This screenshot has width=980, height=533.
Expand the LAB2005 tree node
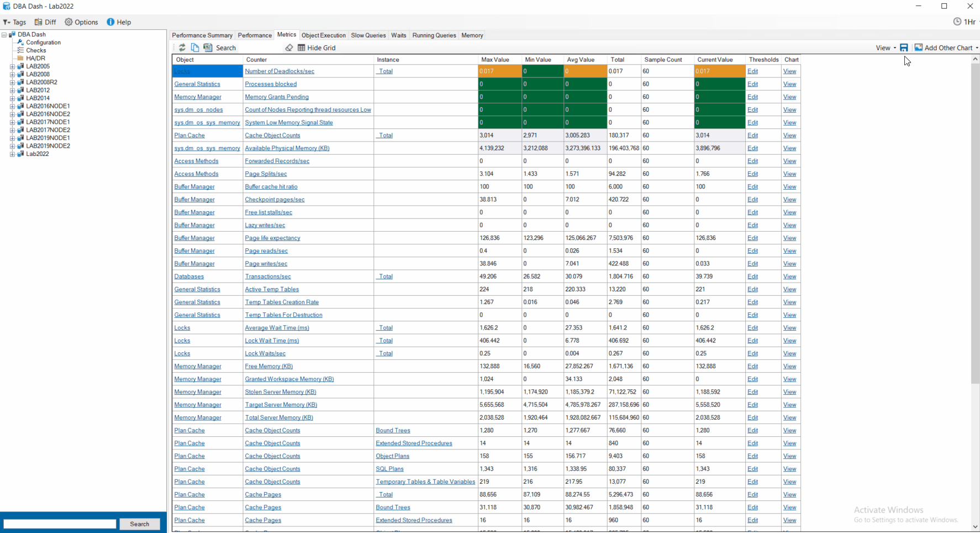tap(12, 66)
